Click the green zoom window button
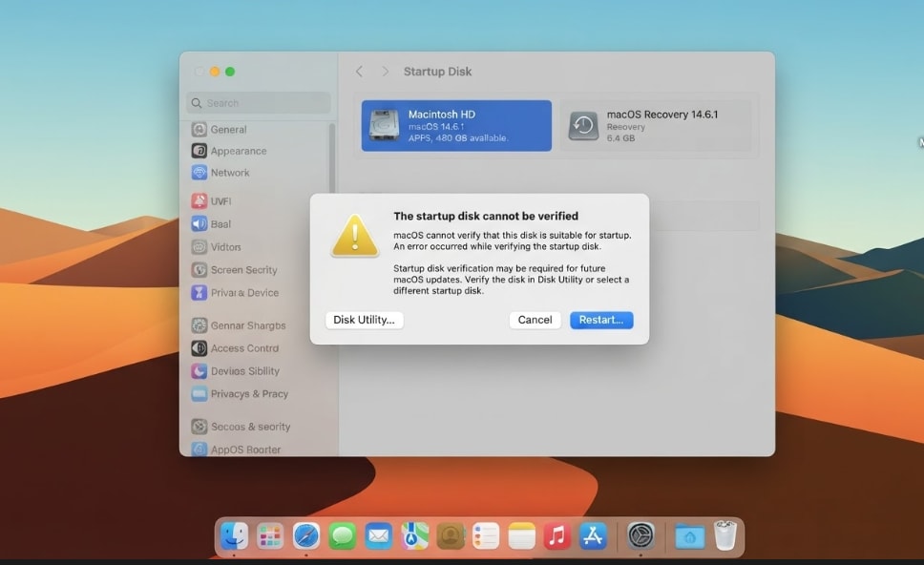This screenshot has height=565, width=924. tap(230, 72)
